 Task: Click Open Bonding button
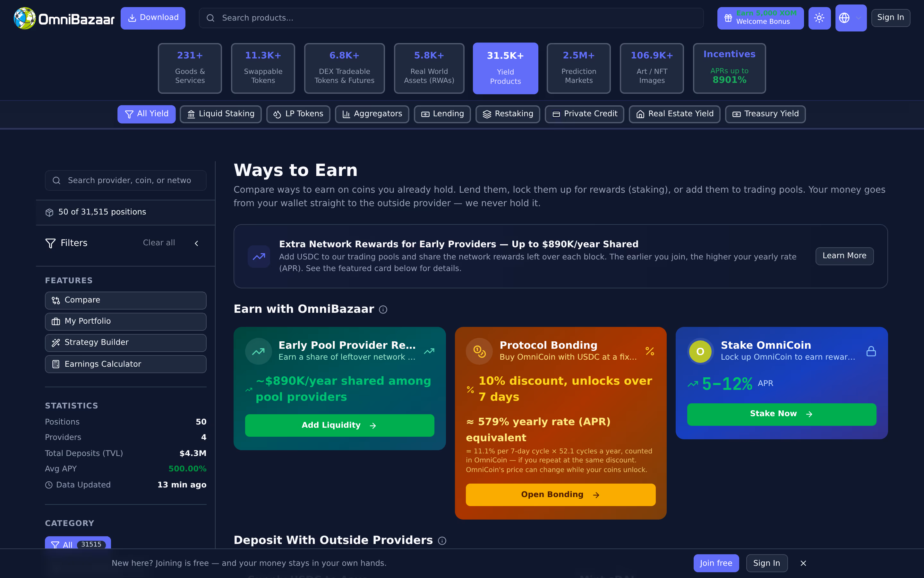point(560,495)
